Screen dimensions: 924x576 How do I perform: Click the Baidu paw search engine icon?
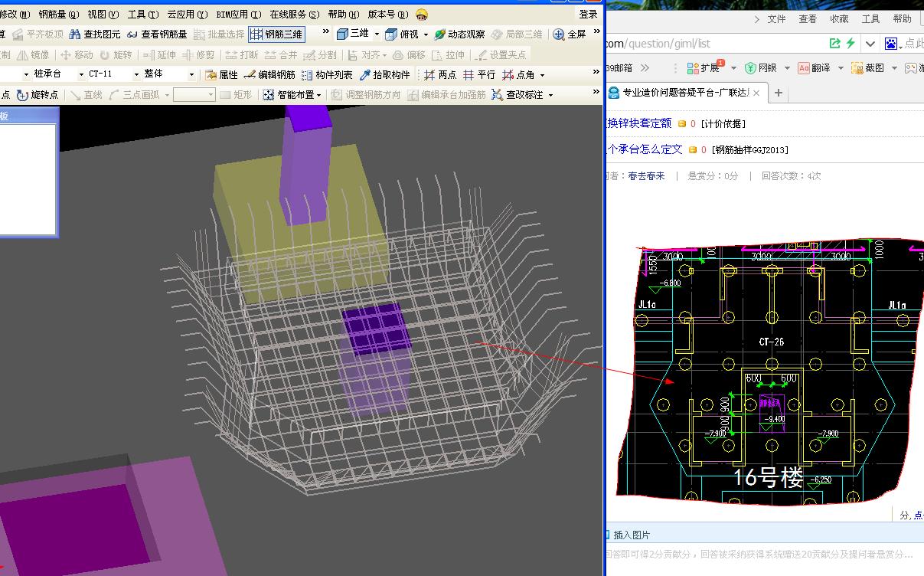pos(892,44)
